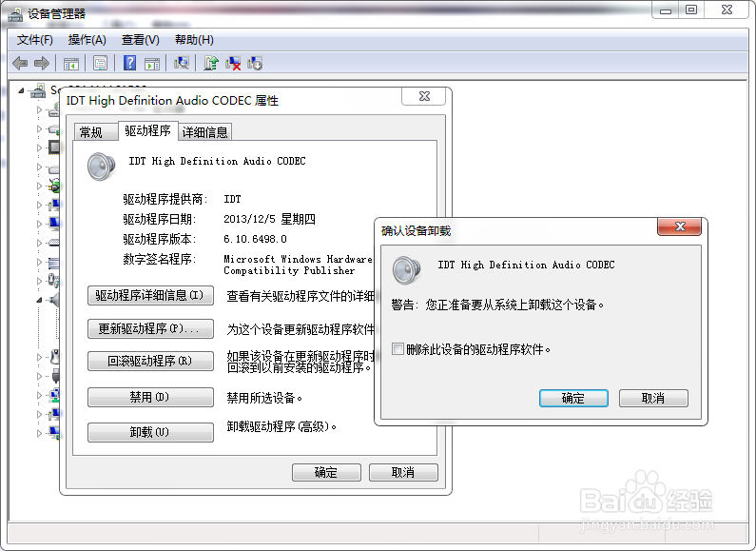Open the 帮助(H) menu
This screenshot has height=551, width=756.
pos(194,40)
